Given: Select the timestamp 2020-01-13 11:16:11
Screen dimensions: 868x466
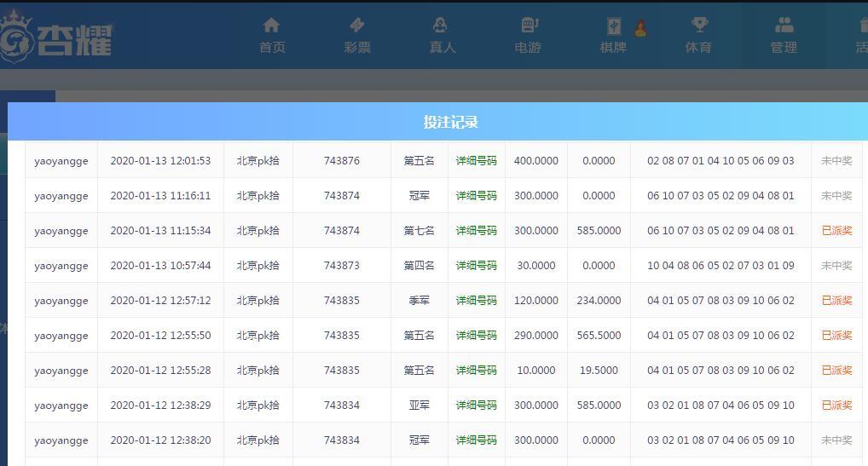Looking at the screenshot, I should click(x=160, y=196).
